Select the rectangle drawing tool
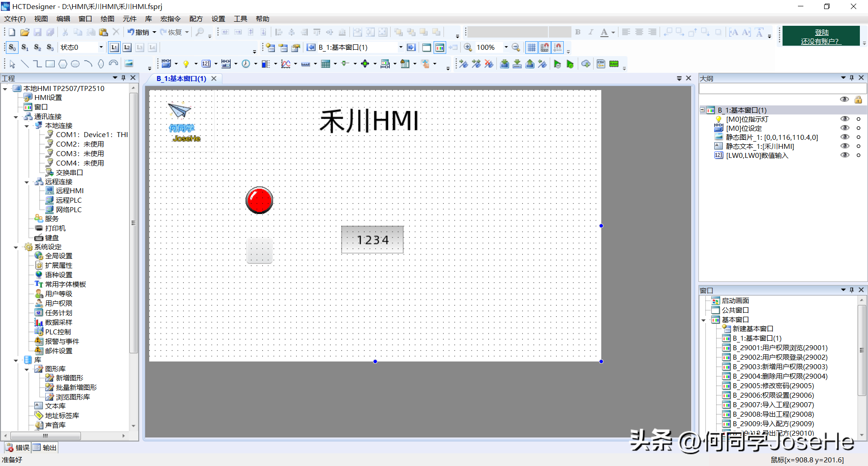868x466 pixels. click(x=50, y=64)
